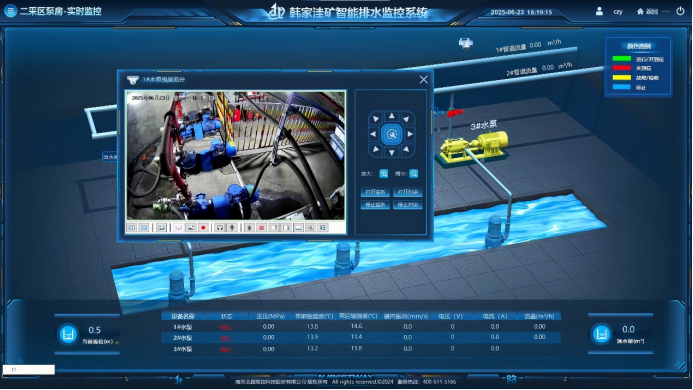
Task: Pan camera left with PTZ arrow
Action: coord(373,134)
